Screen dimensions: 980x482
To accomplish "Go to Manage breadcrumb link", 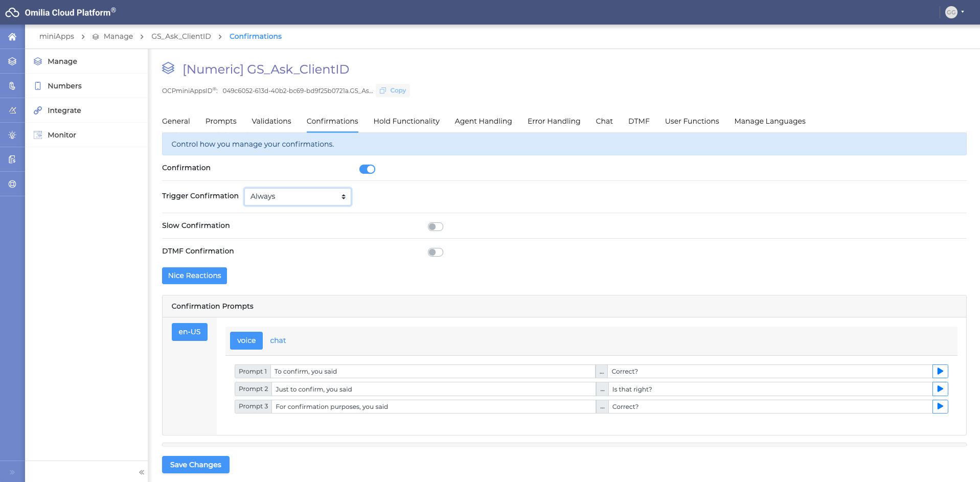I will pos(118,36).
